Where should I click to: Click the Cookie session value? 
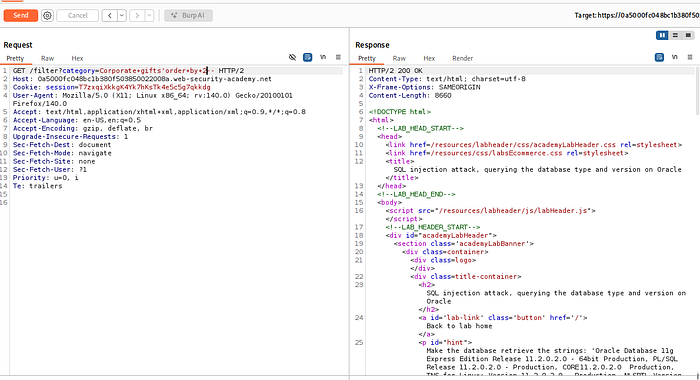coord(144,87)
